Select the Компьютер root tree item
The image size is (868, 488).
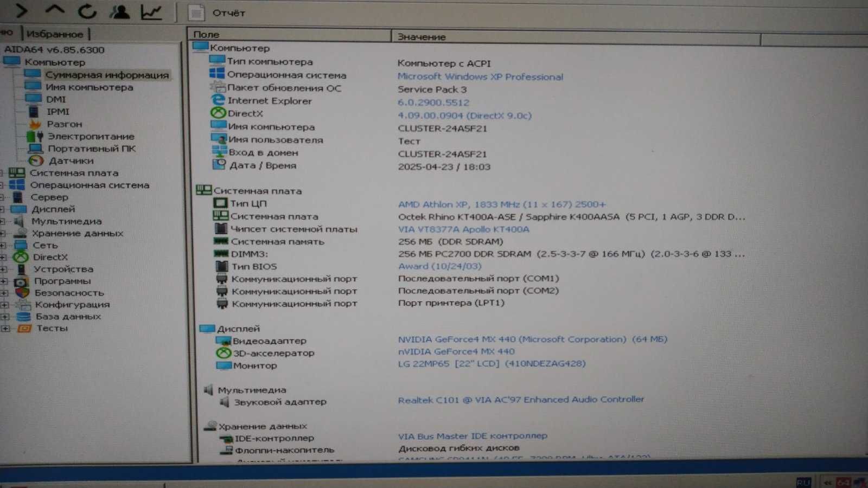(x=54, y=62)
